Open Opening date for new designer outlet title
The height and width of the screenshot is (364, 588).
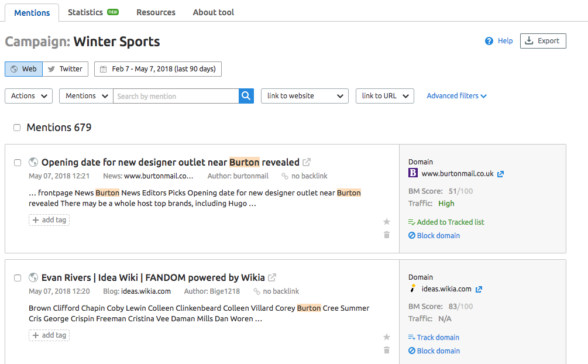click(x=170, y=162)
